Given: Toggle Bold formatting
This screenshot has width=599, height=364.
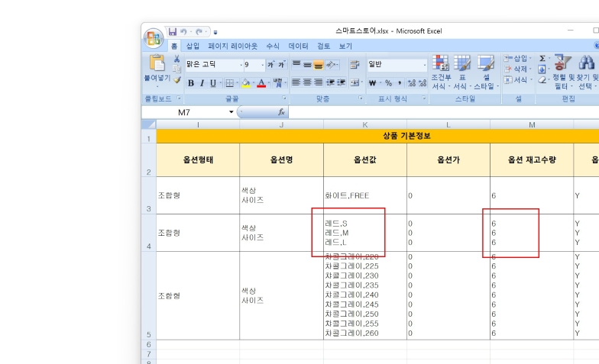Looking at the screenshot, I should (x=191, y=83).
